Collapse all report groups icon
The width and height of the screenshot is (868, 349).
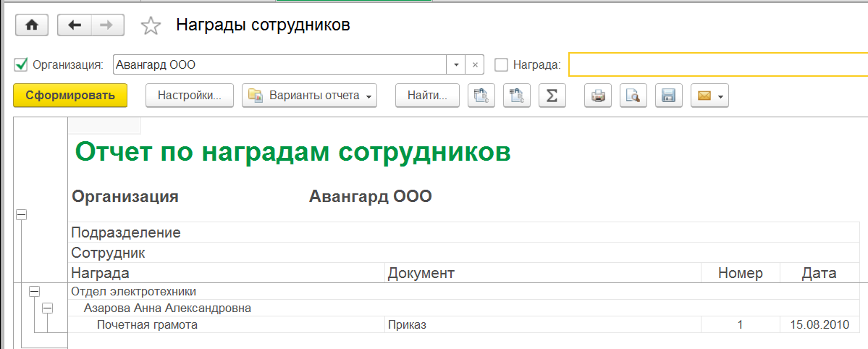point(516,96)
